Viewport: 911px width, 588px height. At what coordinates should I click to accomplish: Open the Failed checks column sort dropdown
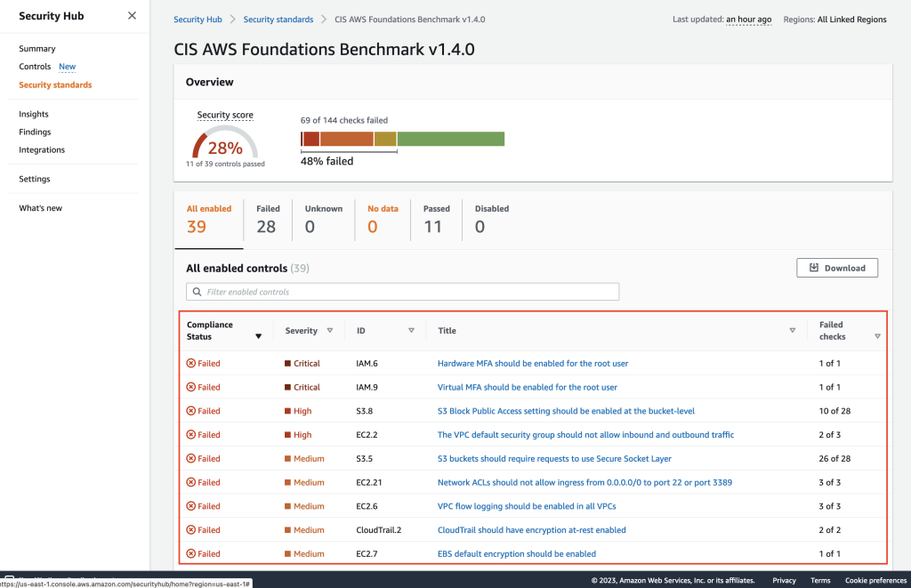pos(877,336)
